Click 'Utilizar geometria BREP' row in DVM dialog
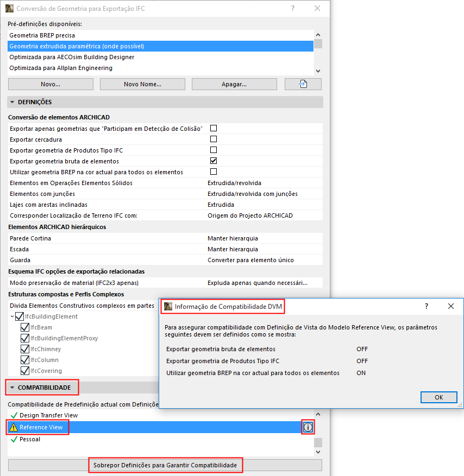This screenshot has width=464, height=476. click(x=253, y=373)
